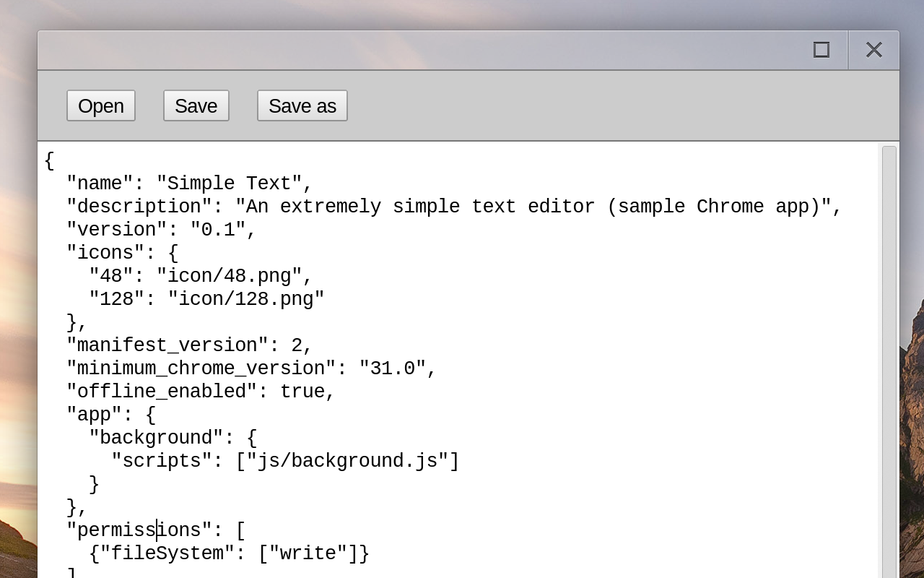This screenshot has height=578, width=924.
Task: Click the "name": "Simple Text" line
Action: pyautogui.click(x=189, y=184)
